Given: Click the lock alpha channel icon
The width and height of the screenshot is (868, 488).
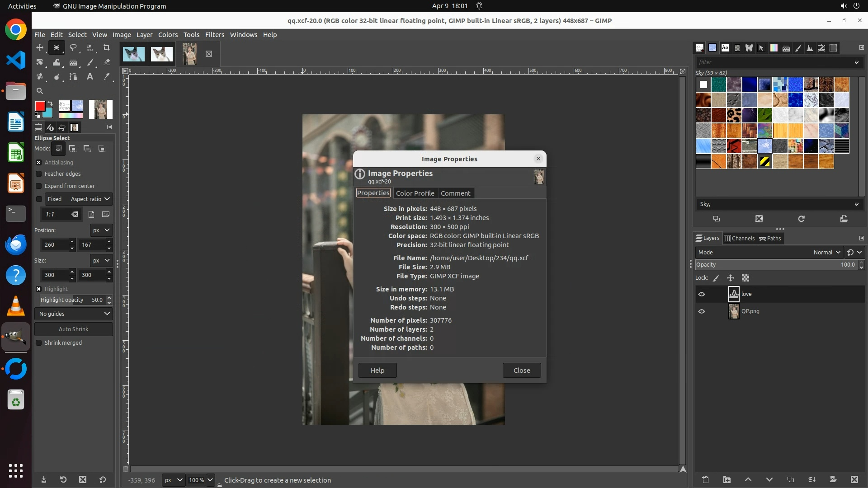Looking at the screenshot, I should click(745, 278).
